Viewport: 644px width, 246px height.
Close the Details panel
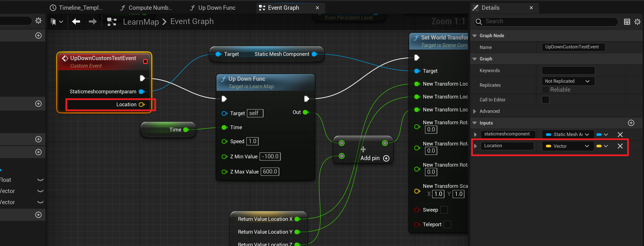pos(531,8)
